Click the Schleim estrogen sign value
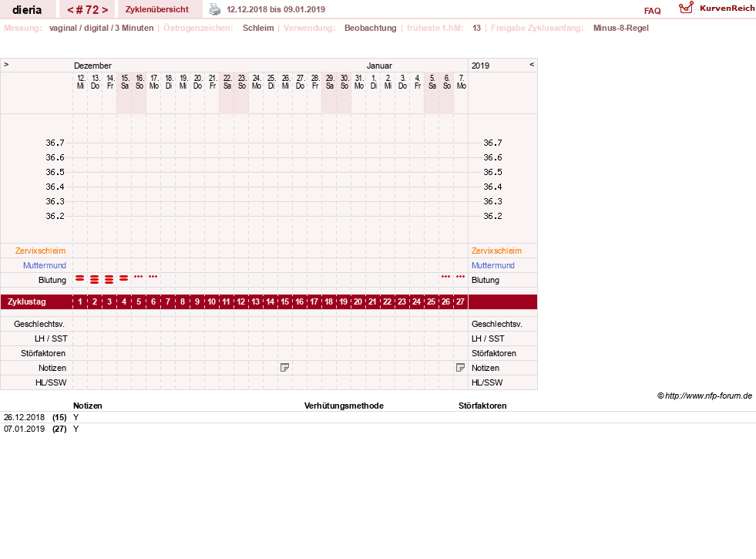 258,28
